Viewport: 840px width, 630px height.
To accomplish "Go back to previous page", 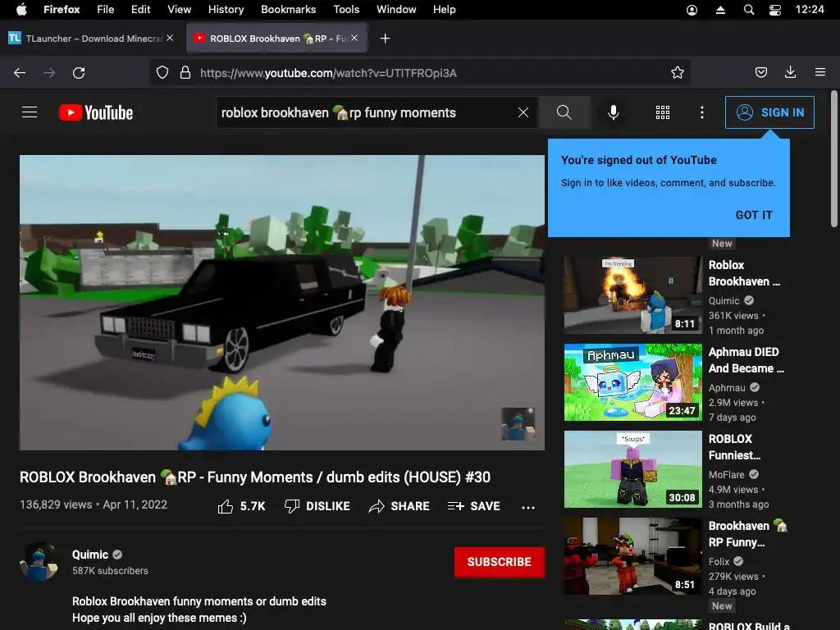I will tap(20, 73).
